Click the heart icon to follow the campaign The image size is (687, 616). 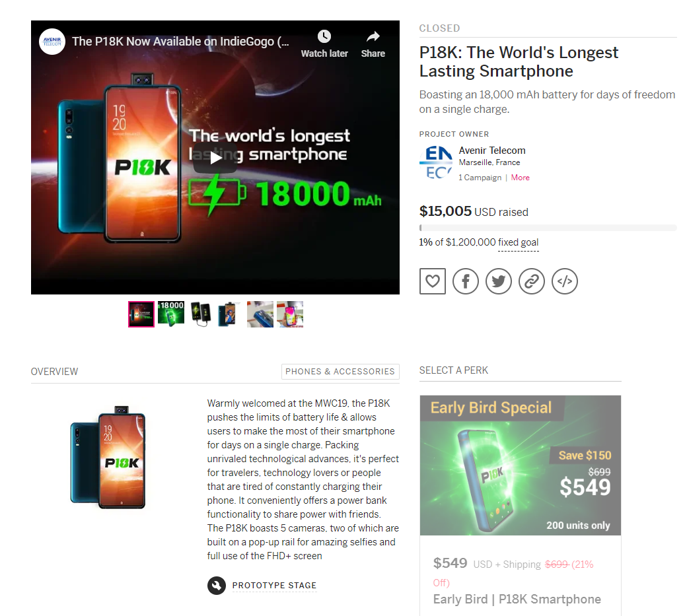click(x=433, y=281)
